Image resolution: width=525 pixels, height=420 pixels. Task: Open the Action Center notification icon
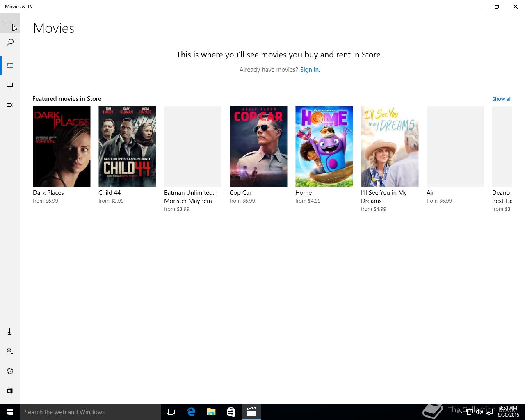(489, 412)
